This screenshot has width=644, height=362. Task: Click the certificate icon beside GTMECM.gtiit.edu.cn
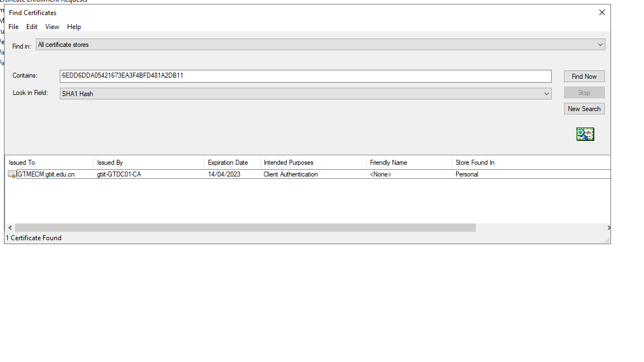[11, 174]
